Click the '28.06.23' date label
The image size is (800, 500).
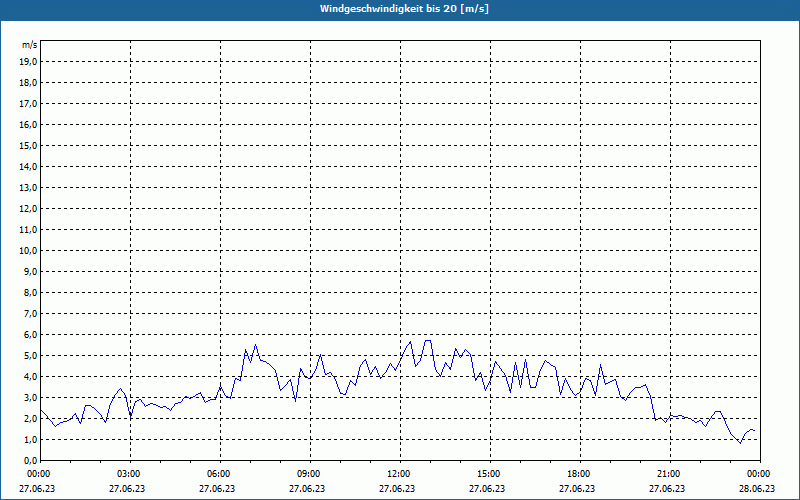tap(757, 488)
